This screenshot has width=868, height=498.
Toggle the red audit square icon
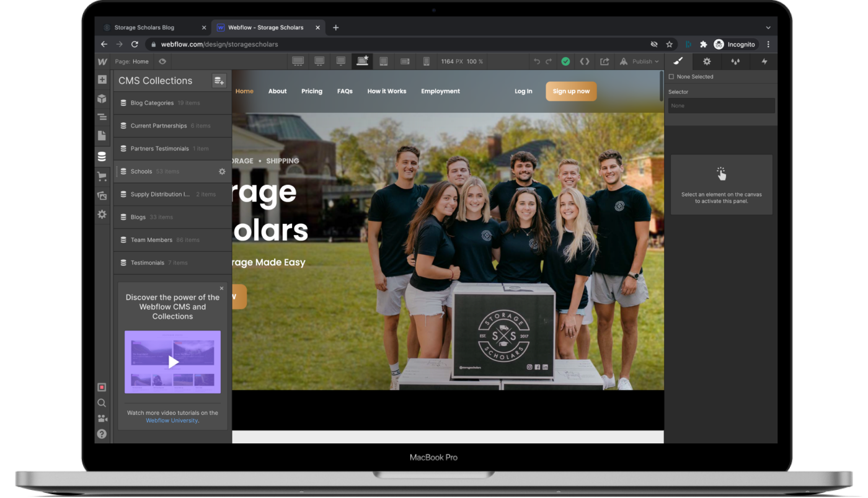102,387
